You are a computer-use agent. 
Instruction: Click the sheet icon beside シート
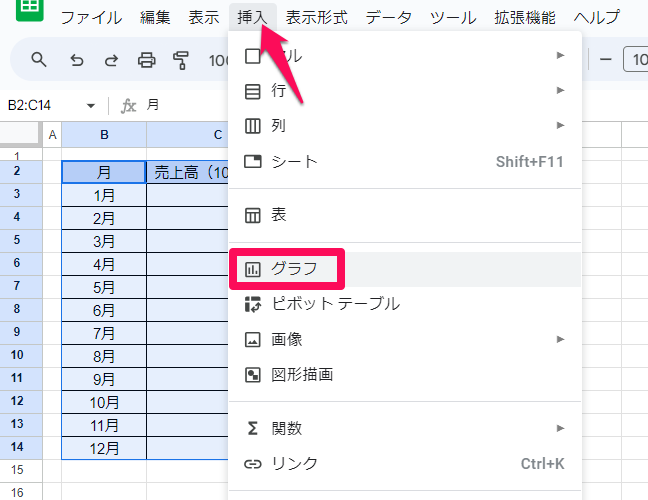[x=253, y=162]
